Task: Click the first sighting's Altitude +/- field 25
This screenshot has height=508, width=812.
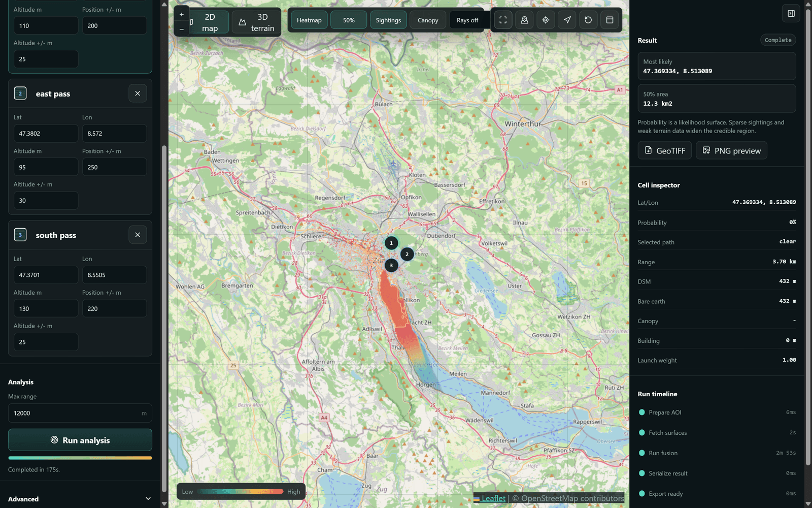Action: [x=46, y=59]
